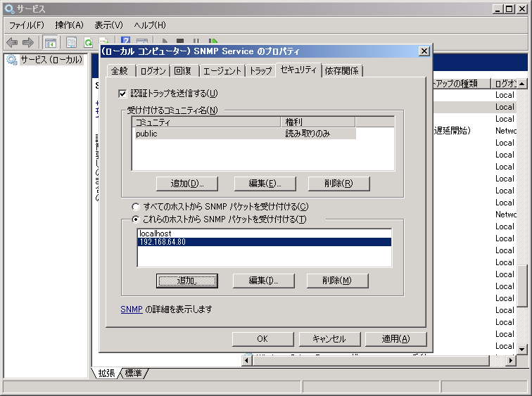Viewport: 532px width, 396px height.
Task: Select これらのホストから SNMP パケットを受け付ける radio
Action: click(x=136, y=219)
